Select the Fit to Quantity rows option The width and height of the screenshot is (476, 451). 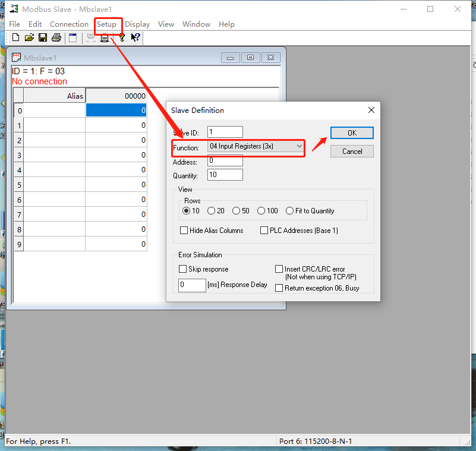click(290, 211)
